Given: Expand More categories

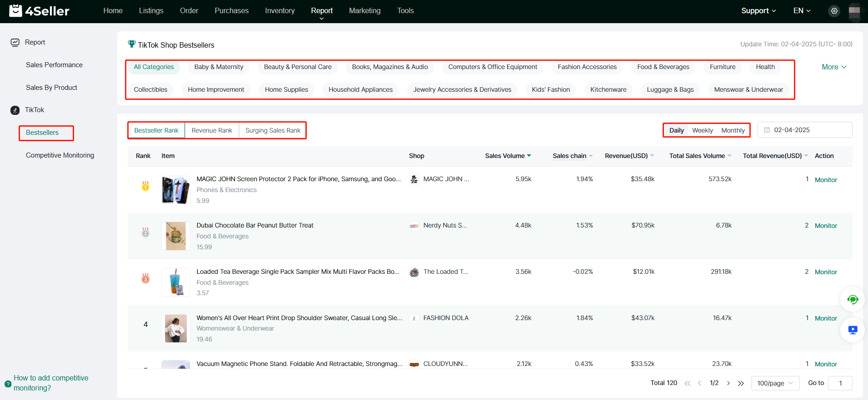Looking at the screenshot, I should (834, 67).
